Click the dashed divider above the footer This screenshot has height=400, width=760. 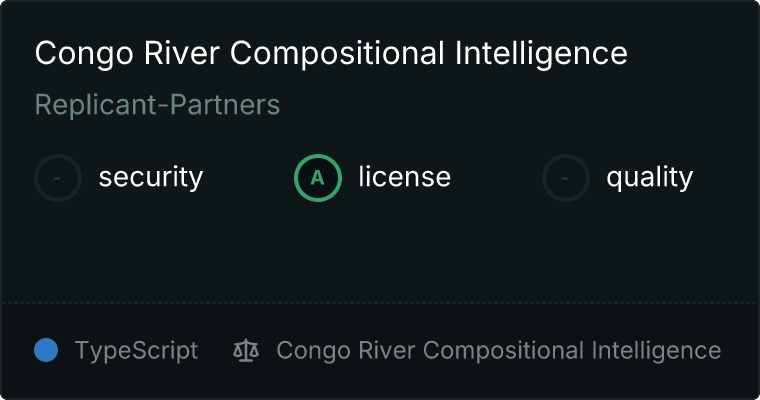click(x=380, y=302)
